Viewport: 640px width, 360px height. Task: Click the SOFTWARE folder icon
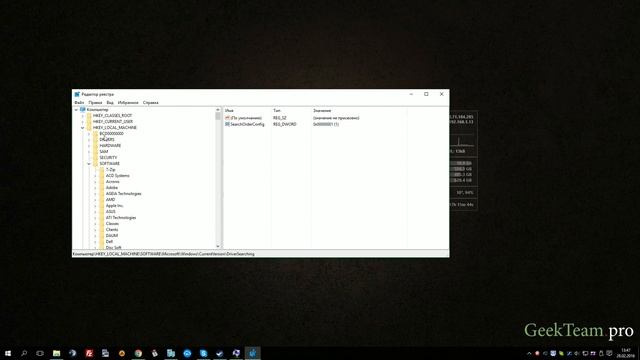point(96,164)
